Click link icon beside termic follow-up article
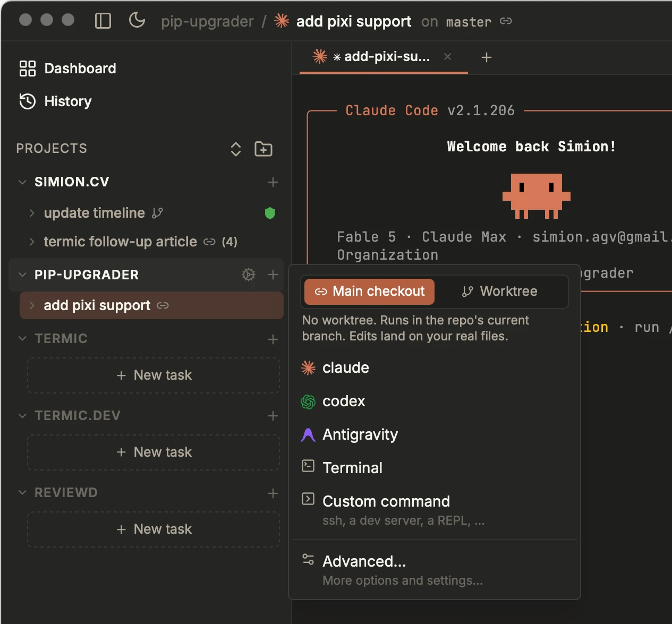The height and width of the screenshot is (624, 672). pos(209,242)
